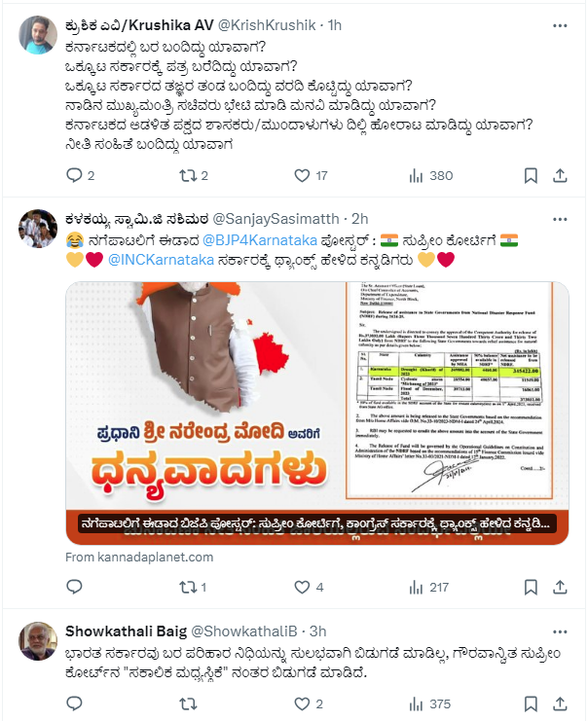
Task: Open the kannadaplanet.com article card image
Action: click(x=317, y=413)
